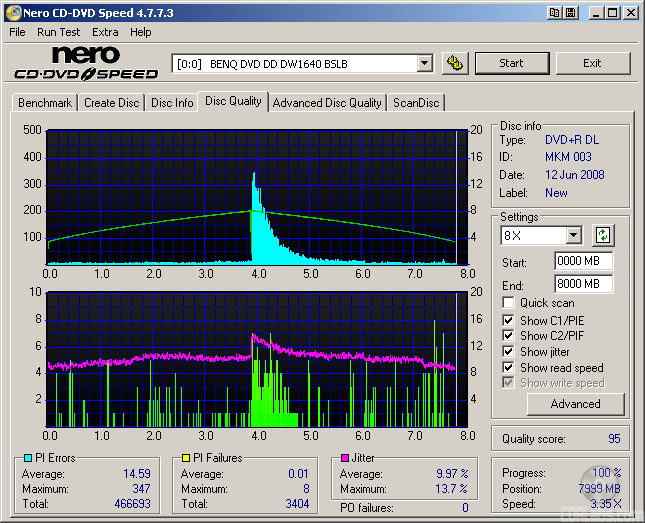This screenshot has height=523, width=645.
Task: Click the save floppy disk icon
Action: (570, 13)
